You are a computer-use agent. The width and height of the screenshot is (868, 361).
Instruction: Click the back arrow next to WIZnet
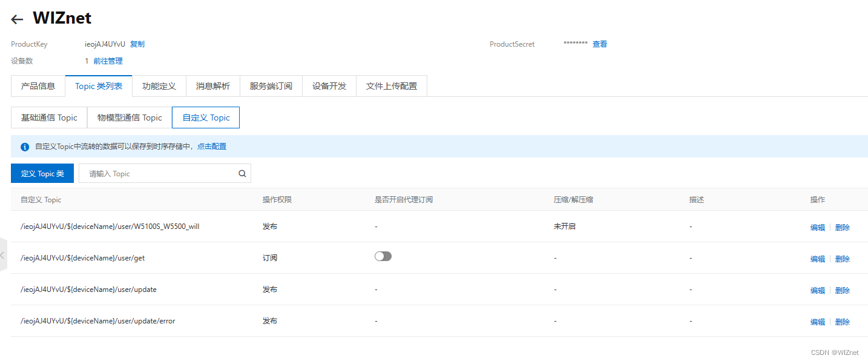pyautogui.click(x=17, y=19)
